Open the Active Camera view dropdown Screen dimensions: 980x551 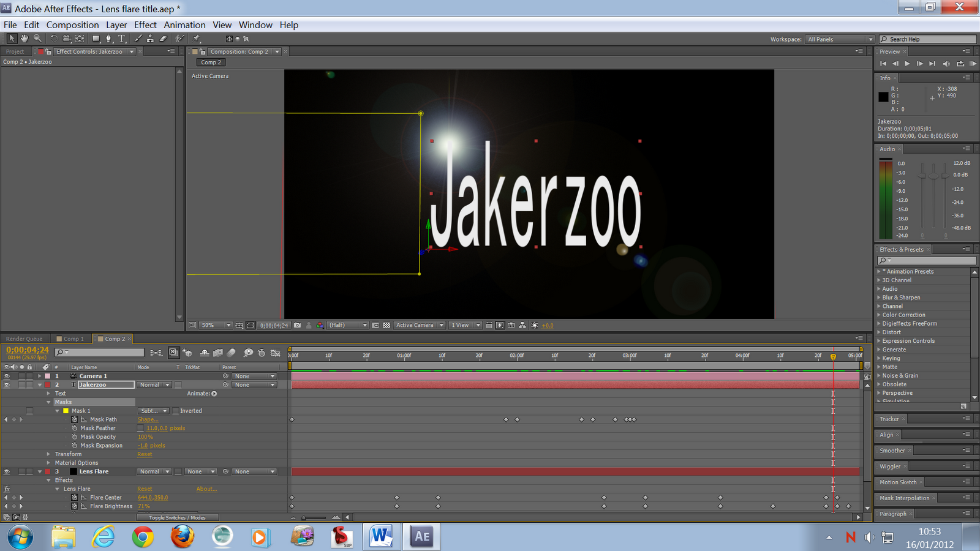point(420,325)
